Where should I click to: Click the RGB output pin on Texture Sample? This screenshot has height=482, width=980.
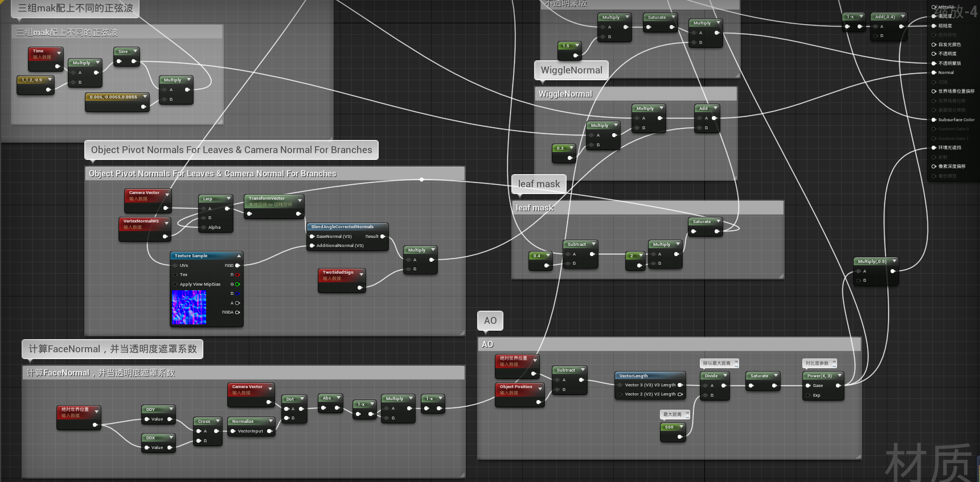tap(237, 265)
